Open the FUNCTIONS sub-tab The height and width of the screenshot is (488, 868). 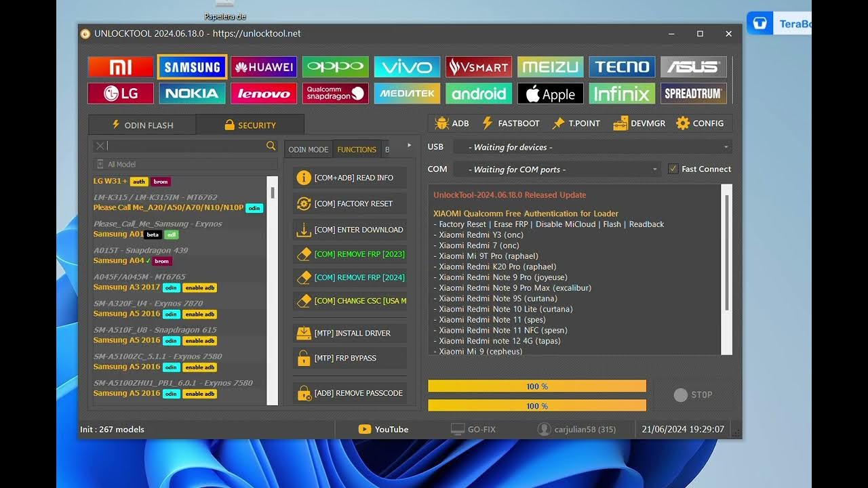[357, 150]
